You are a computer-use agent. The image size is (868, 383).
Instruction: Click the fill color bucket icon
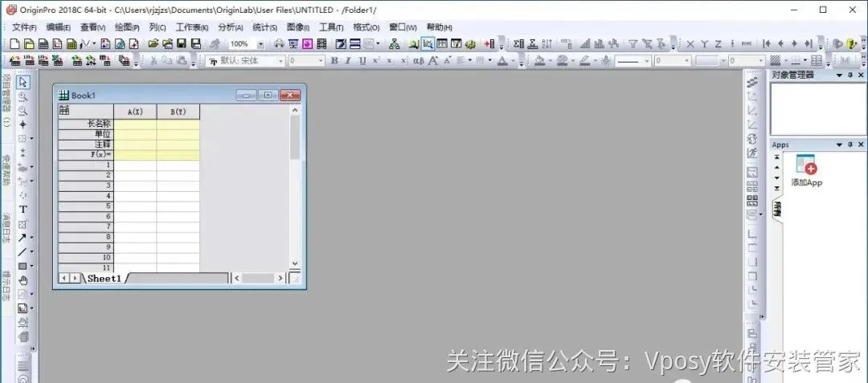coord(540,61)
